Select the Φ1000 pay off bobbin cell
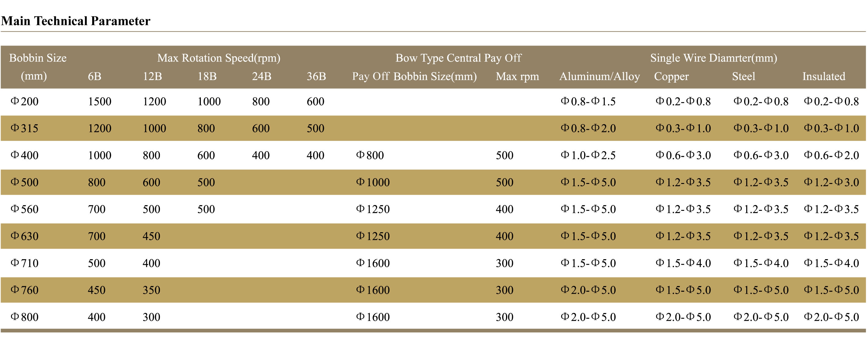Screen dimensions: 868x341 pyautogui.click(x=373, y=182)
